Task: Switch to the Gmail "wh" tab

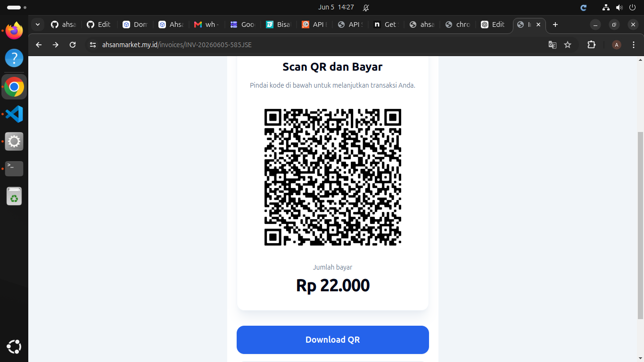Action: pyautogui.click(x=207, y=25)
